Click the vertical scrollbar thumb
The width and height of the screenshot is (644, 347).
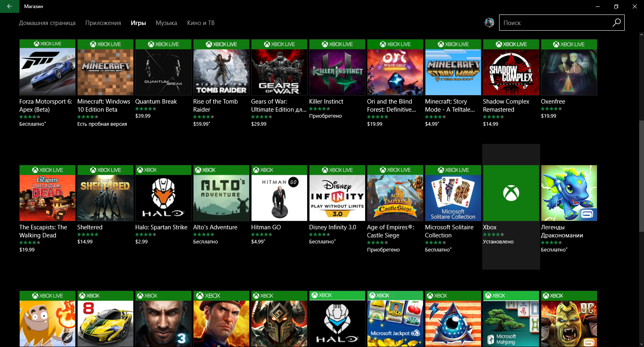(x=642, y=177)
